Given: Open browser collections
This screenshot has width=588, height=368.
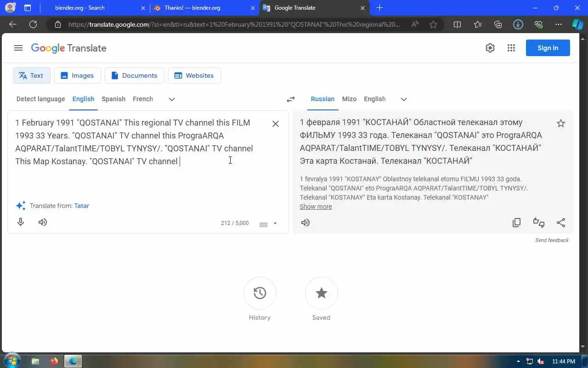Looking at the screenshot, I should point(498,24).
